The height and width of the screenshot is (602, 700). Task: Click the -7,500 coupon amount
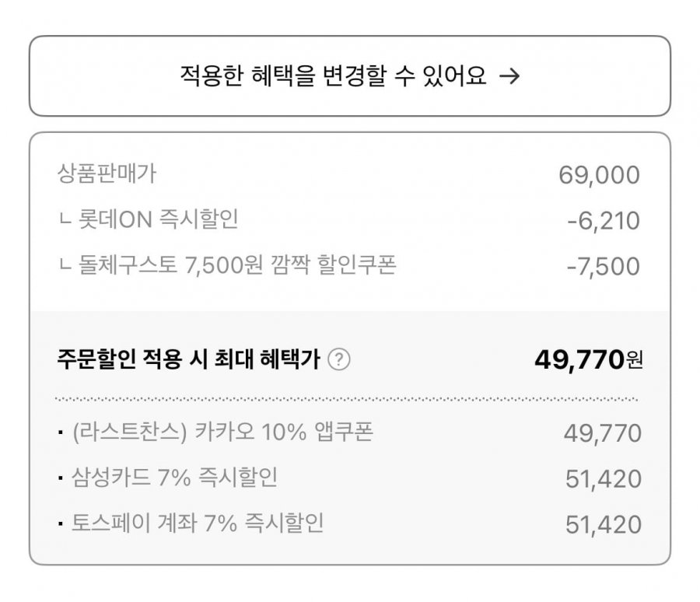(603, 267)
